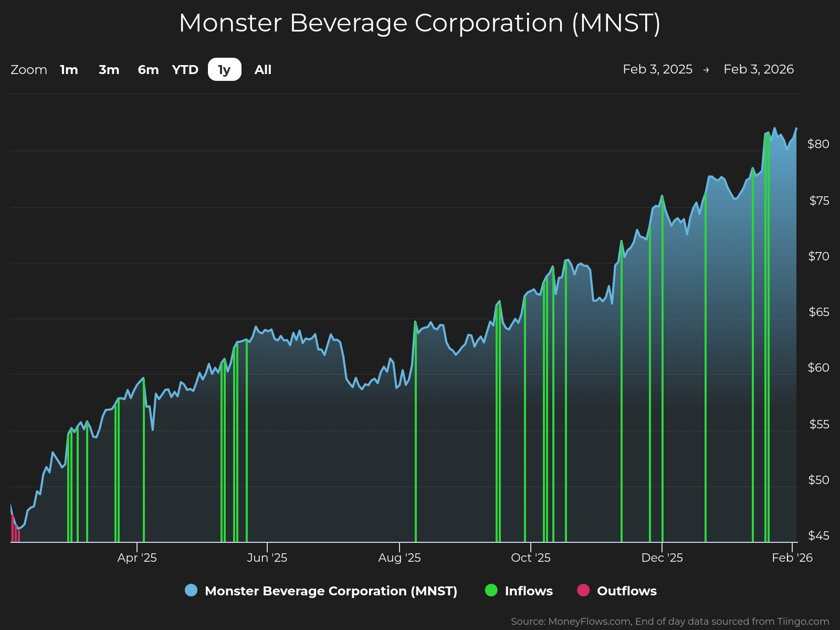The height and width of the screenshot is (630, 840).
Task: Select the 3m zoom range
Action: 109,70
